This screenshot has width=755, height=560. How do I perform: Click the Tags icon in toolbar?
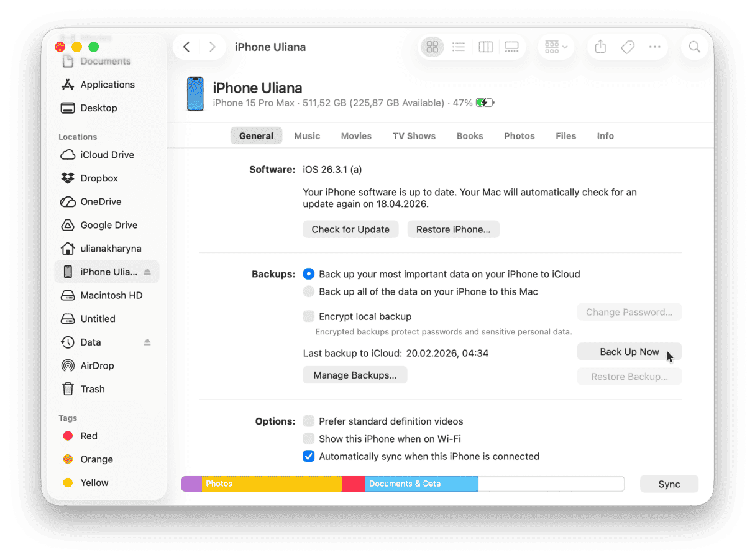click(628, 47)
